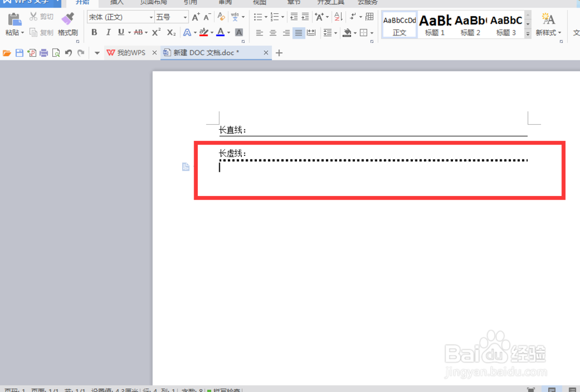The image size is (580, 392).
Task: Toggle character shading A button
Action: coord(239,32)
